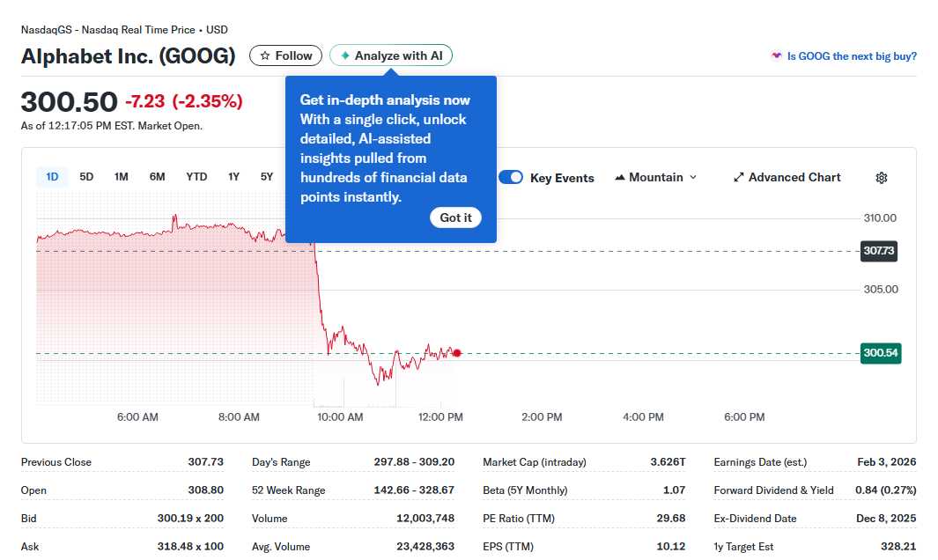Click the 300.54 price level indicator
The height and width of the screenshot is (560, 938).
880,352
